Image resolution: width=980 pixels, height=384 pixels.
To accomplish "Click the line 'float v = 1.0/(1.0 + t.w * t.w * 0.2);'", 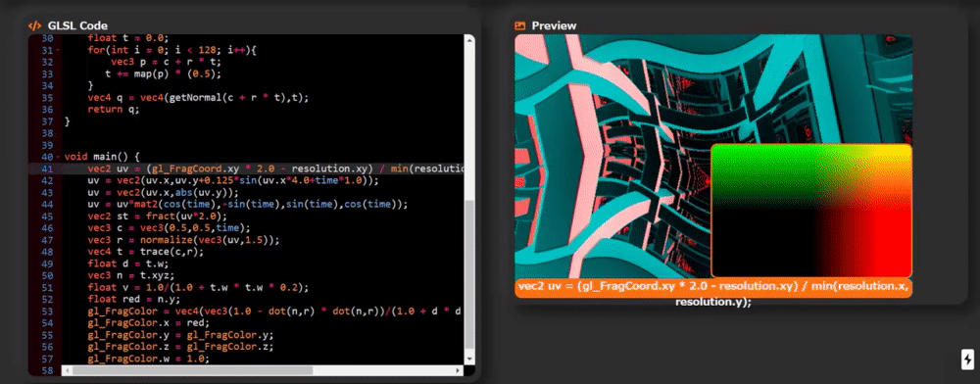I will tap(198, 287).
